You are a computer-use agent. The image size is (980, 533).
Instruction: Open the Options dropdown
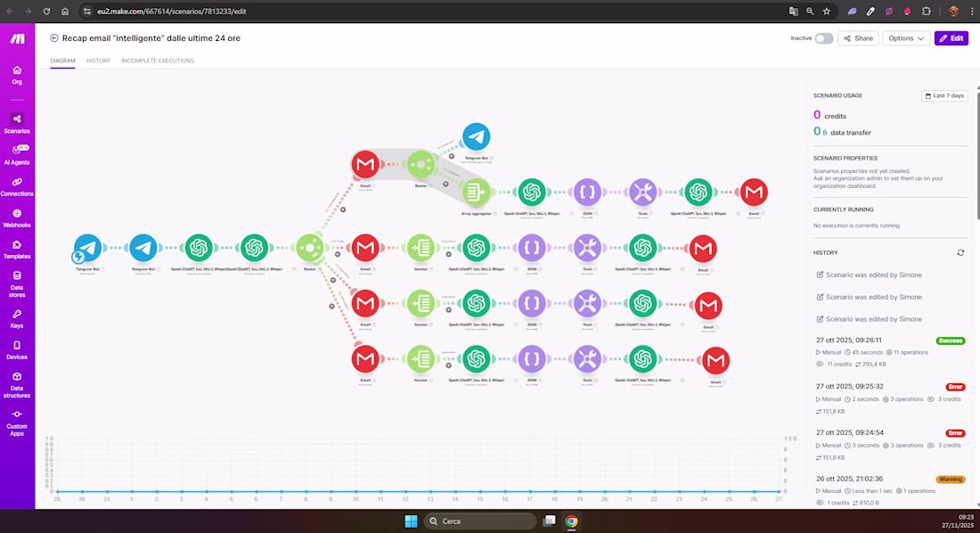906,38
